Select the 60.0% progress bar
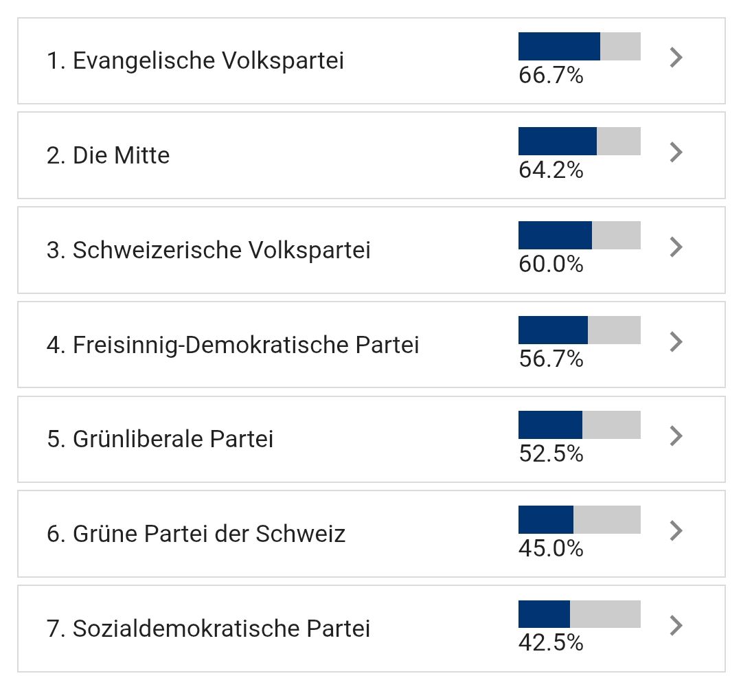The width and height of the screenshot is (741, 700). (579, 235)
